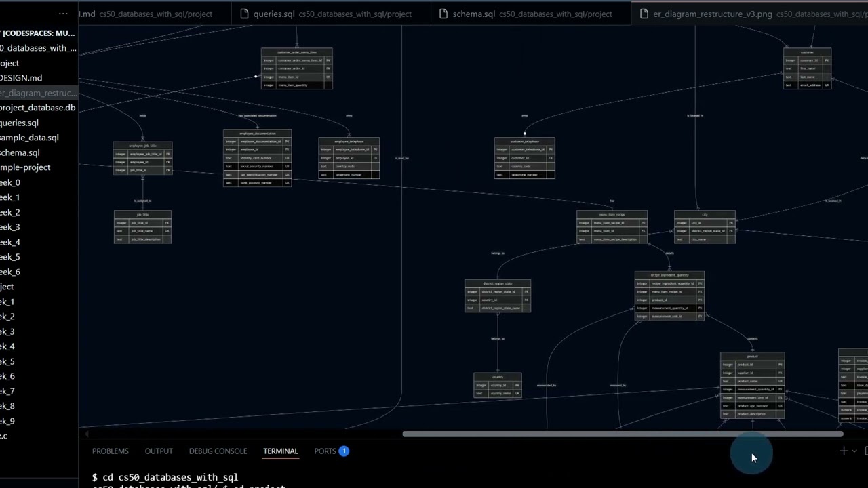
Task: Add a new terminal with plus icon
Action: [844, 451]
